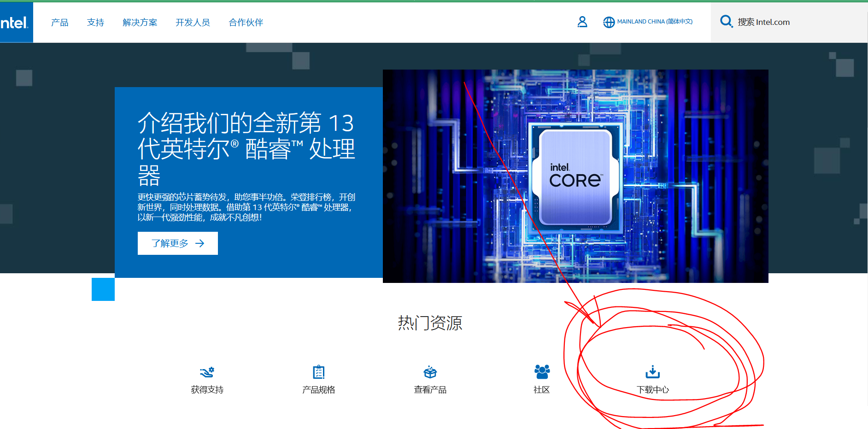Open the 查看产品 link

[430, 390]
